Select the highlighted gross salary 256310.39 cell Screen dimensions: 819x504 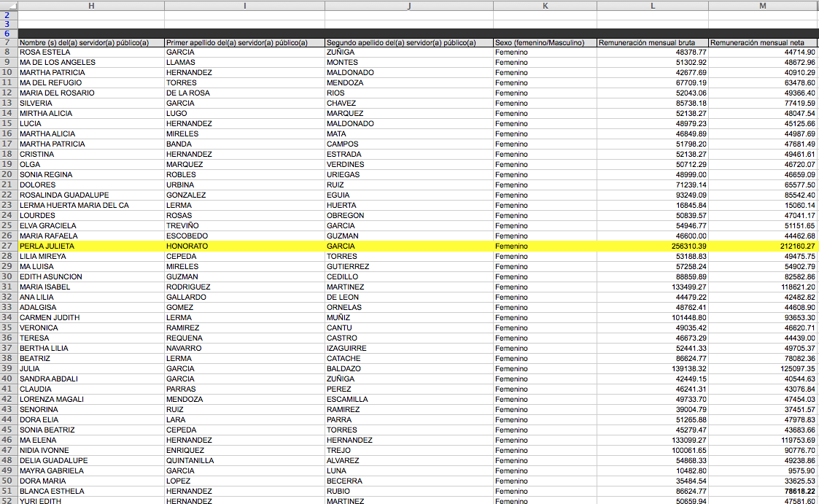click(652, 247)
